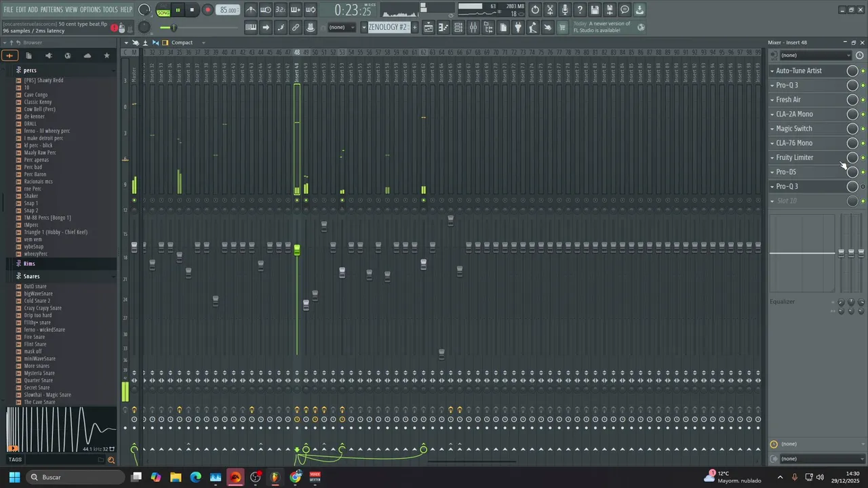Open the PATTERNS menu
868x488 pixels.
pos(52,9)
